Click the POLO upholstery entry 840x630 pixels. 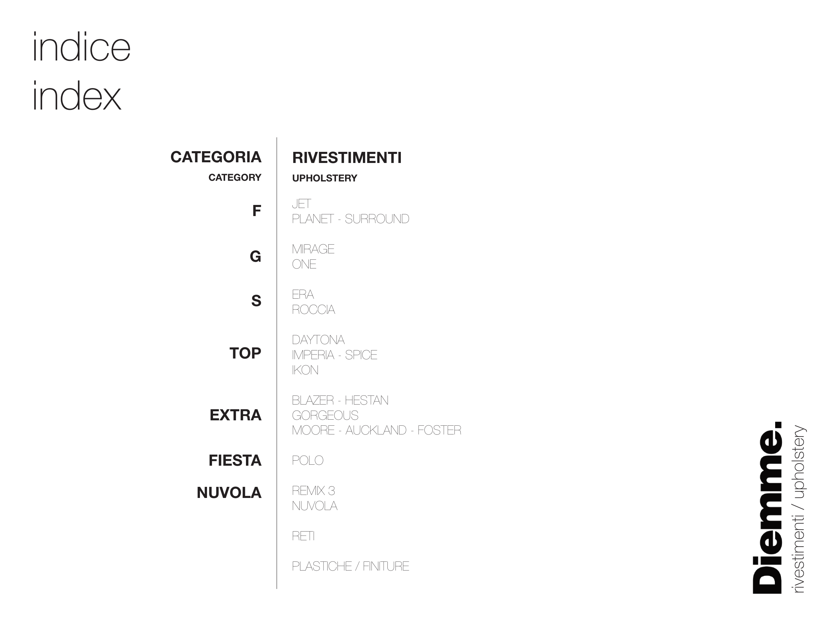[x=307, y=461]
